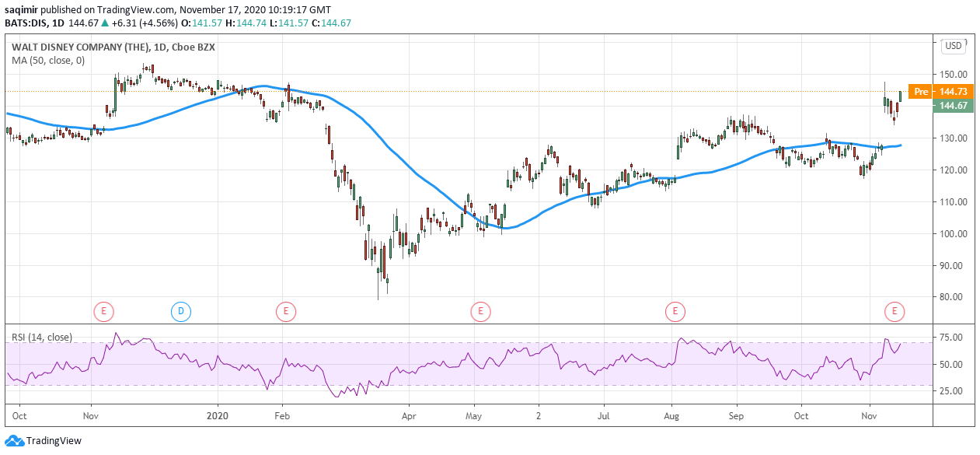Select the MA (50, close, 0) indicator label
The height and width of the screenshot is (455, 980).
coord(48,61)
